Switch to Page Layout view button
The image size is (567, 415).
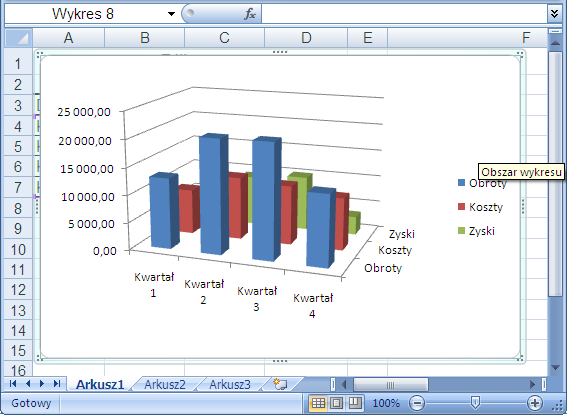click(336, 403)
